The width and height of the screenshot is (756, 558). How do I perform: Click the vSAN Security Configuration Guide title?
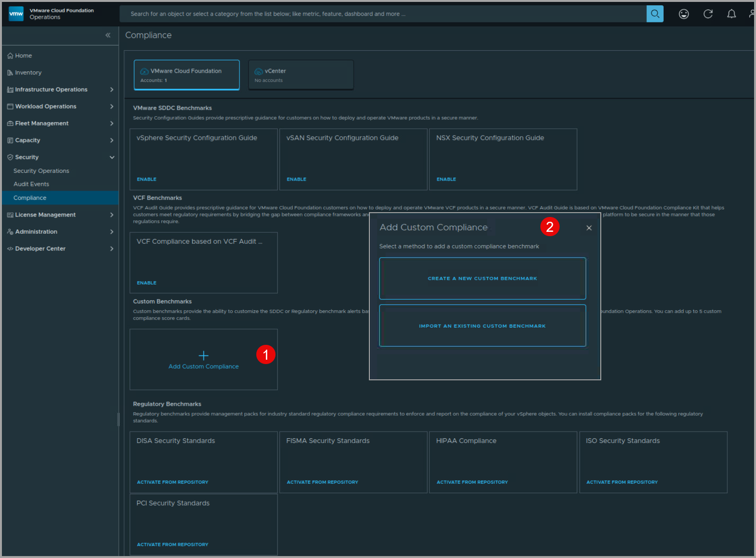tap(343, 138)
